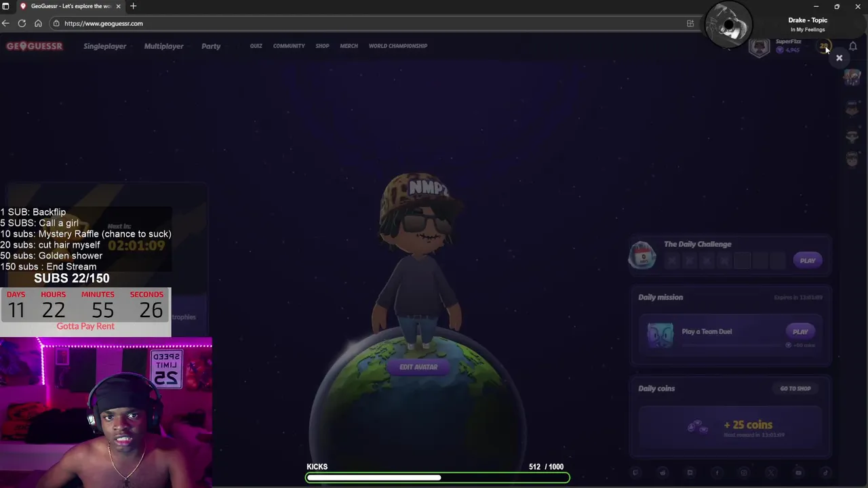Image resolution: width=868 pixels, height=488 pixels.
Task: Click the Edit Avatar button
Action: click(418, 367)
